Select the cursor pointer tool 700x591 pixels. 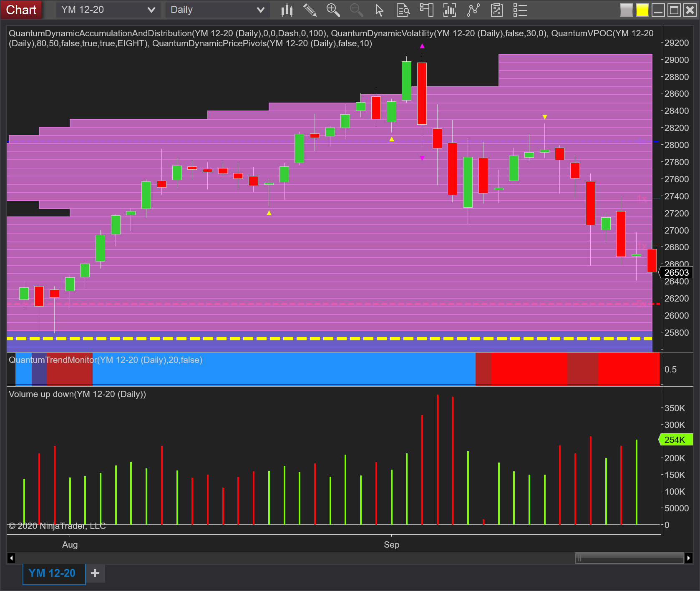pos(379,10)
